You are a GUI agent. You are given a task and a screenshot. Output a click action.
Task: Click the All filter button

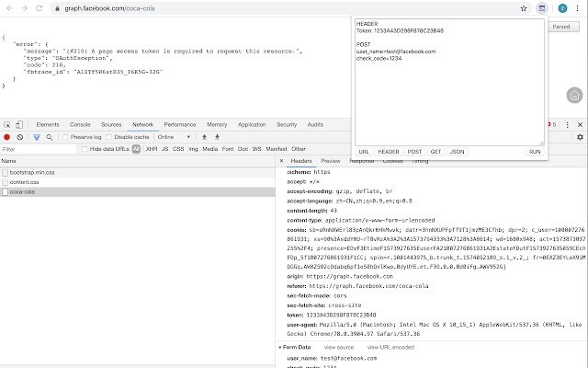(x=136, y=149)
